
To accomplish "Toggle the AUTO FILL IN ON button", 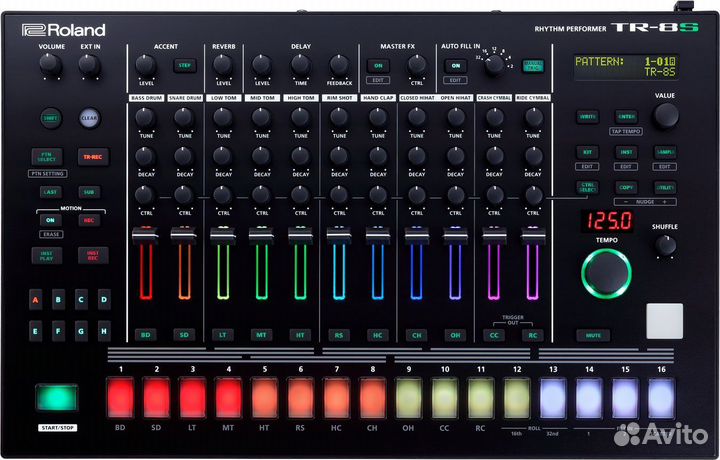I will tap(456, 66).
